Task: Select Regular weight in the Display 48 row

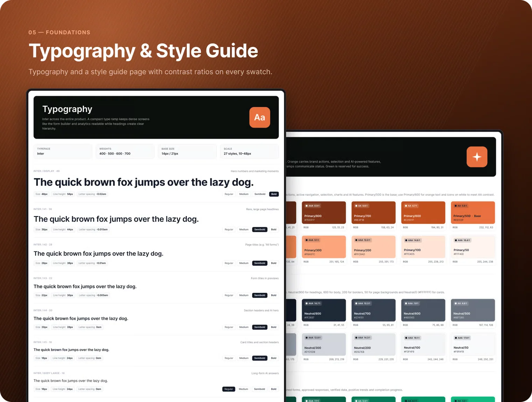Action: 229,194
